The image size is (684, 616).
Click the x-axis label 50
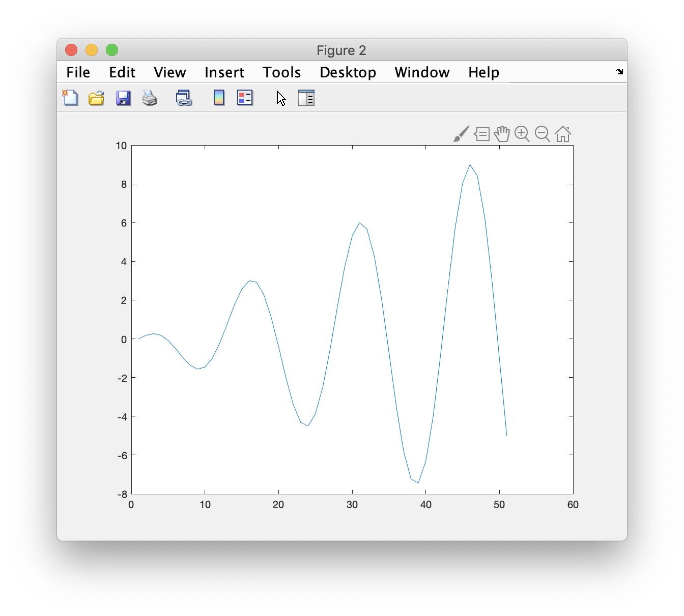tap(499, 505)
